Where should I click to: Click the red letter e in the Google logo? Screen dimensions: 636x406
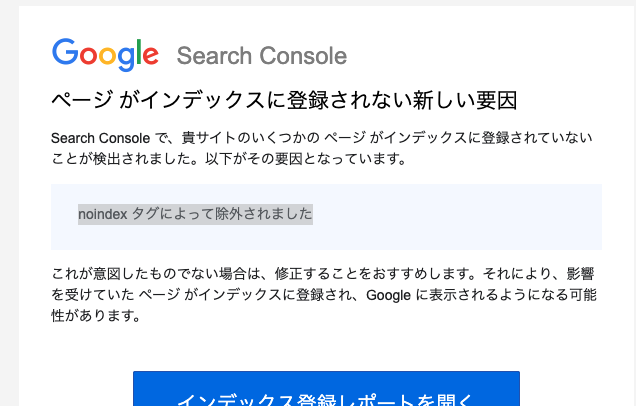click(x=150, y=55)
